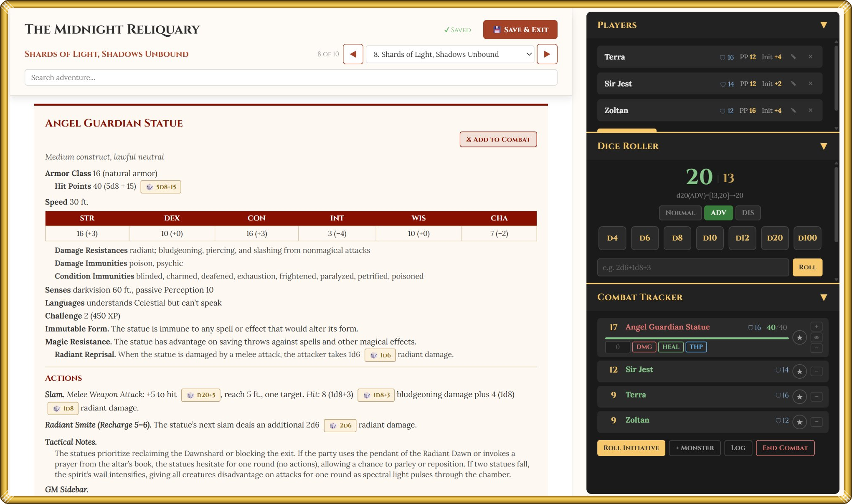Image resolution: width=852 pixels, height=504 pixels.
Task: Go to next chapter with right arrow
Action: point(547,54)
